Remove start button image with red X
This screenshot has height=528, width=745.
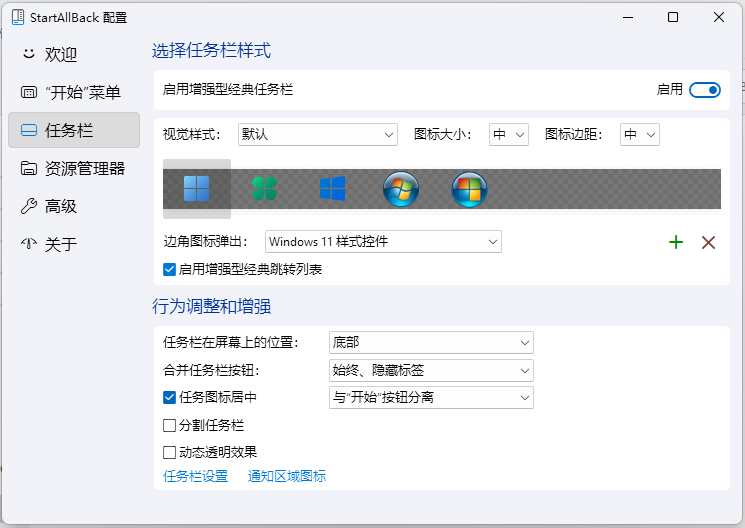pyautogui.click(x=708, y=242)
